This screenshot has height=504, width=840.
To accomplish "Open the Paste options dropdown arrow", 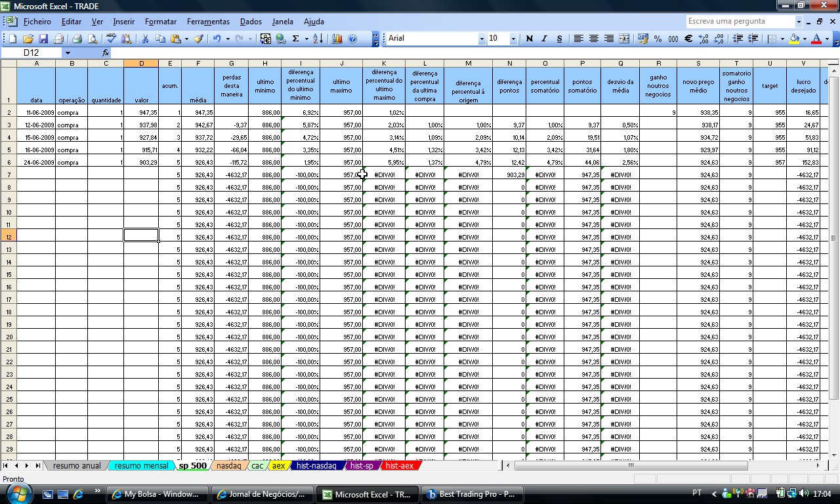I will [x=186, y=39].
